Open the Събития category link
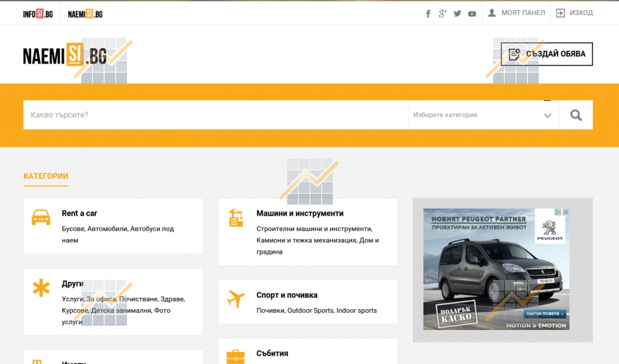 coord(272,353)
